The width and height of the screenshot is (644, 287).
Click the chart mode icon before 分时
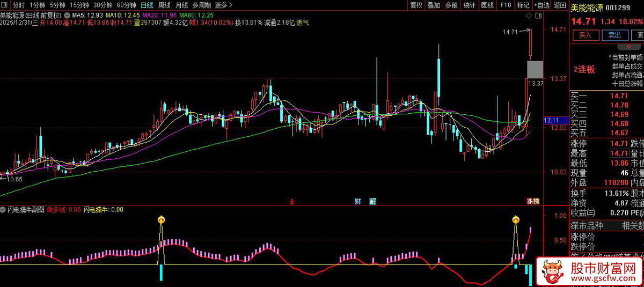pos(5,5)
